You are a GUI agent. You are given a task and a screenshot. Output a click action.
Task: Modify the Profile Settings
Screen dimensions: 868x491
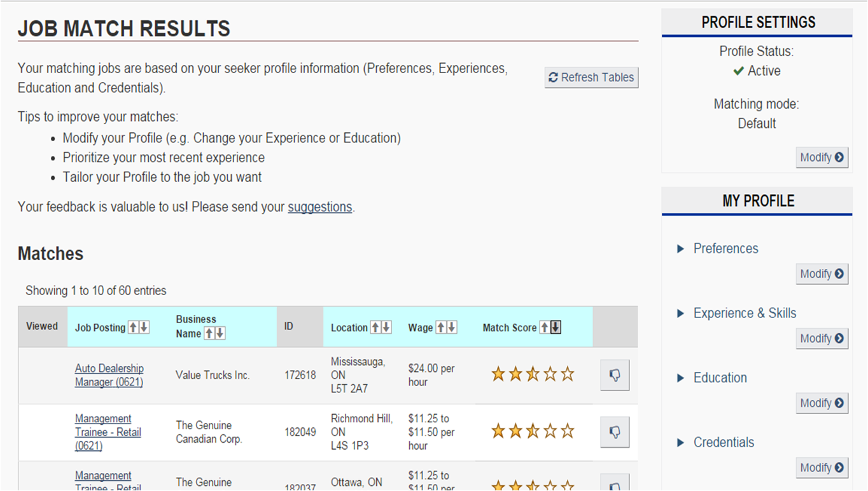[822, 158]
